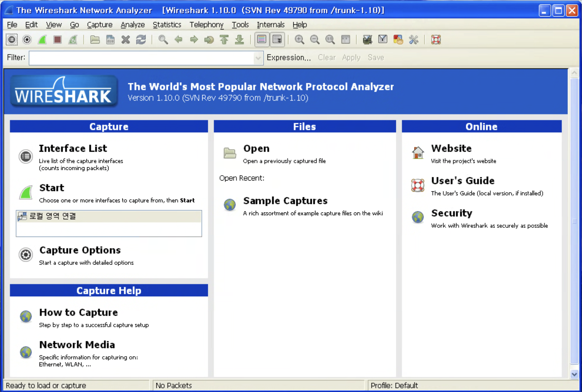
Task: Open the Tools menu
Action: pyautogui.click(x=240, y=25)
